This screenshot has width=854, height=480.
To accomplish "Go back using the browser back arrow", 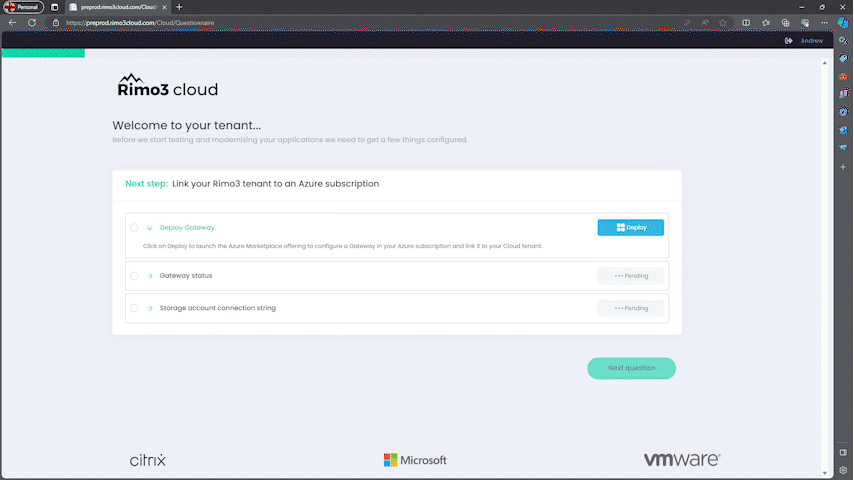I will point(12,22).
